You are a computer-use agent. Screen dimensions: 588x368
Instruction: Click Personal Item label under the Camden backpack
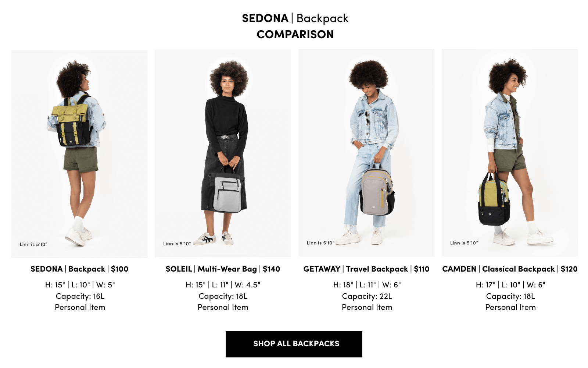coord(510,307)
